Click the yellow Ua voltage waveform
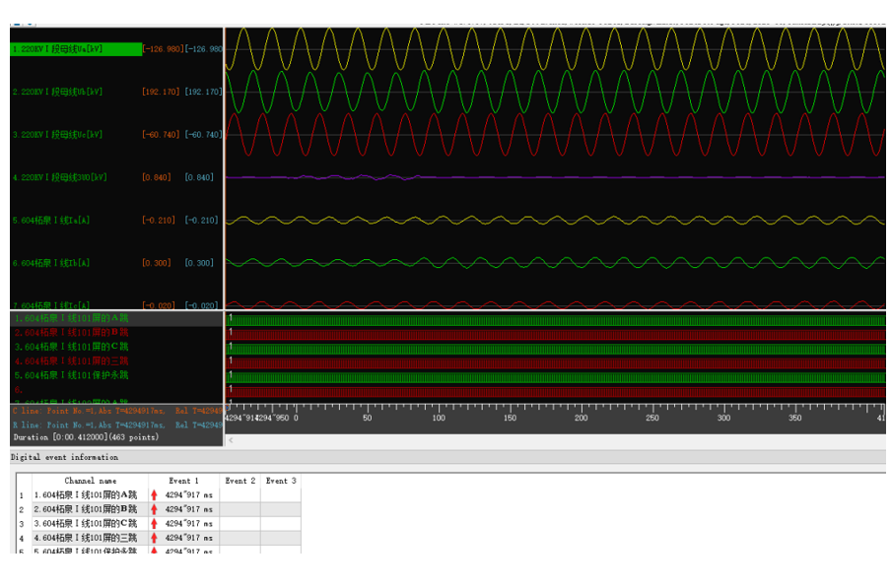This screenshot has width=891, height=588. [x=555, y=49]
